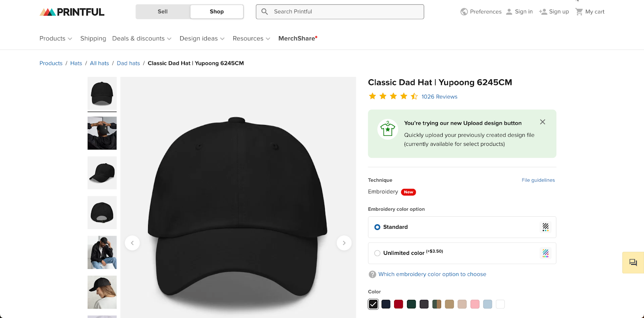Switch to Sell mode

tap(163, 12)
